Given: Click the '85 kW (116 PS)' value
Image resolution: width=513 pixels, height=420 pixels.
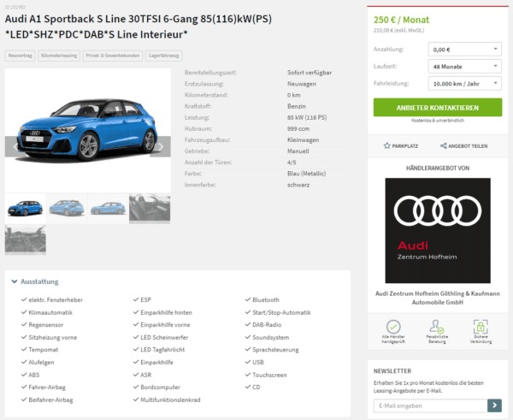Looking at the screenshot, I should [x=307, y=117].
